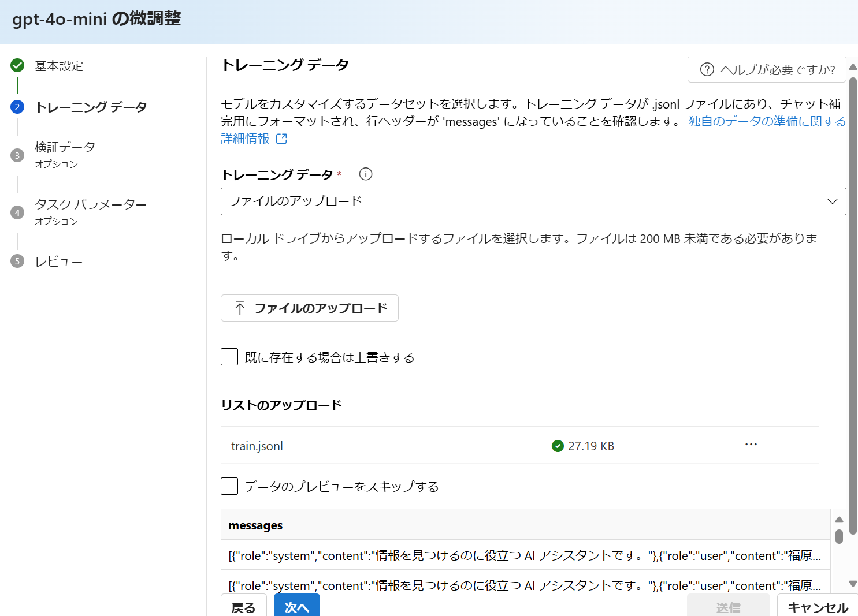
Task: Click the ヘルプが必要ですか? button
Action: [767, 70]
